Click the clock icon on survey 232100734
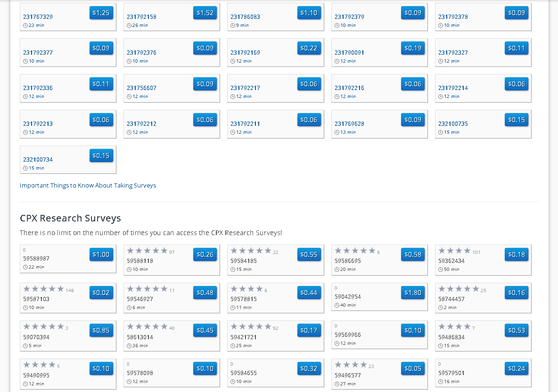Image resolution: width=558 pixels, height=392 pixels. [25, 168]
